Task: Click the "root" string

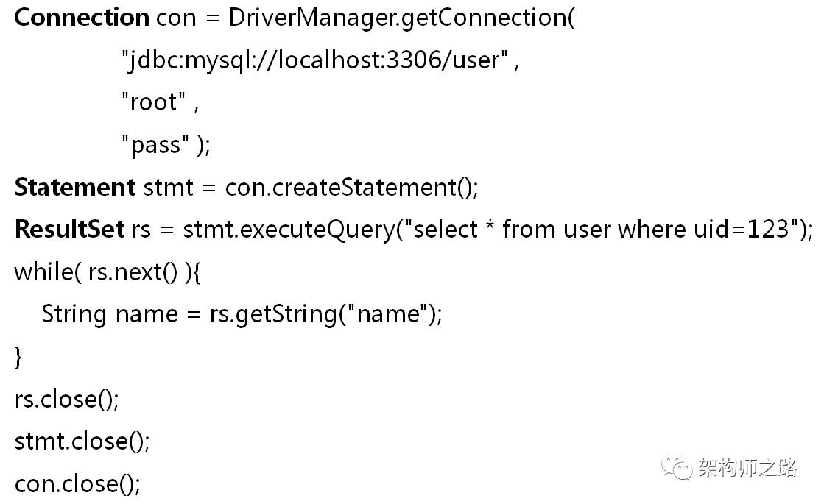Action: coord(153,103)
